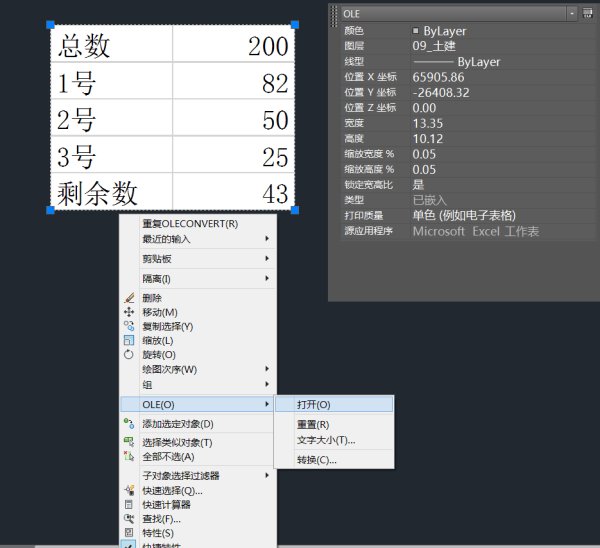Viewport: 600px width, 548px height.
Task: Click the move icon beside 移动(M)
Action: point(129,312)
